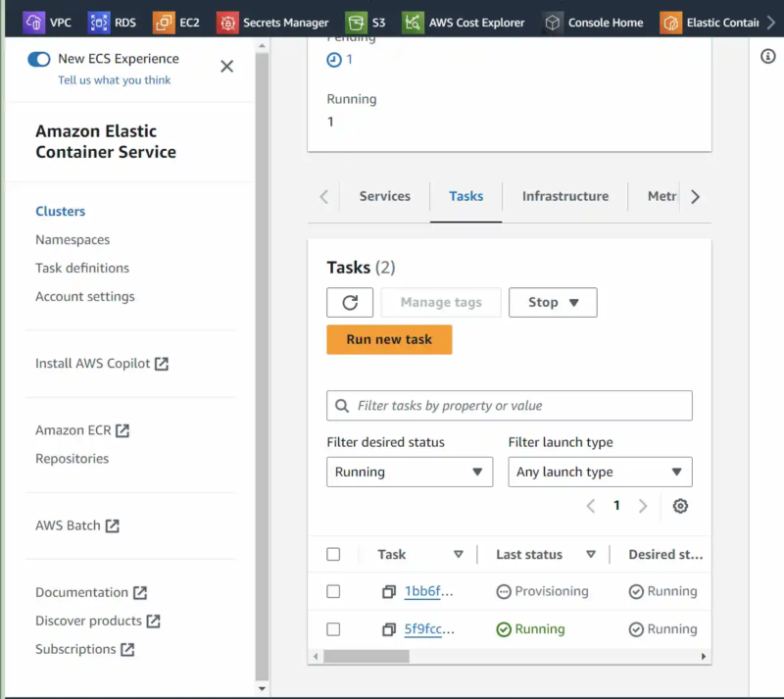This screenshot has height=699, width=784.
Task: Open the Stop dropdown button
Action: [x=553, y=302]
